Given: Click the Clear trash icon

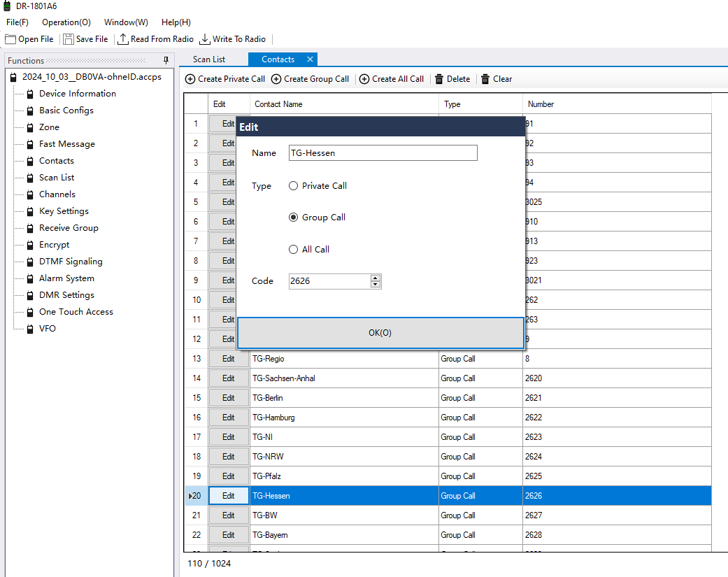Looking at the screenshot, I should (x=485, y=79).
